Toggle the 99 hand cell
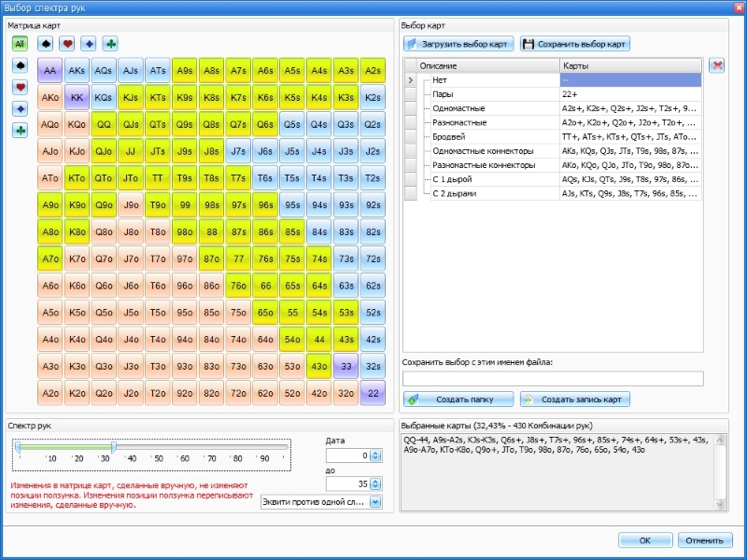Image resolution: width=747 pixels, height=560 pixels. (184, 204)
